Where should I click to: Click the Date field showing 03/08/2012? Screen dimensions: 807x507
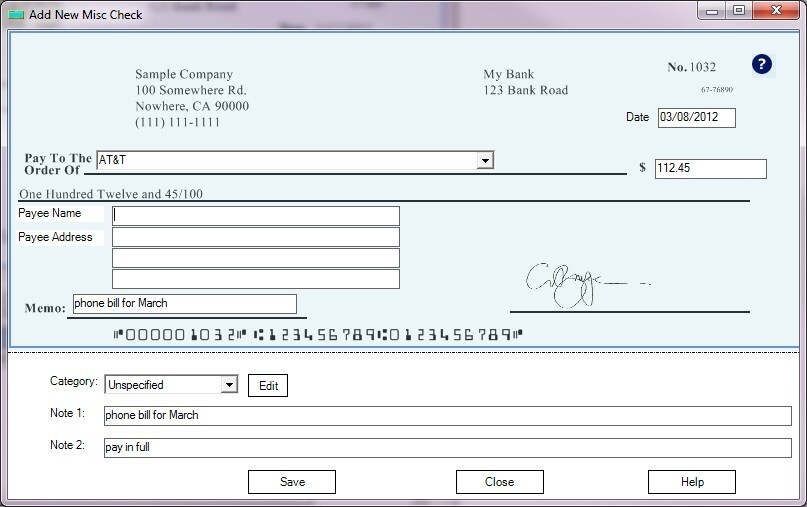click(696, 118)
